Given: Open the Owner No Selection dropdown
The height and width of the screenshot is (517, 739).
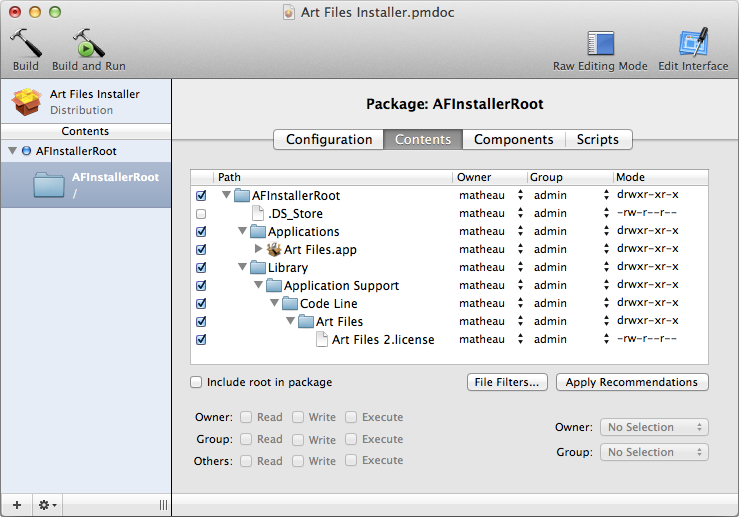Looking at the screenshot, I should click(654, 427).
